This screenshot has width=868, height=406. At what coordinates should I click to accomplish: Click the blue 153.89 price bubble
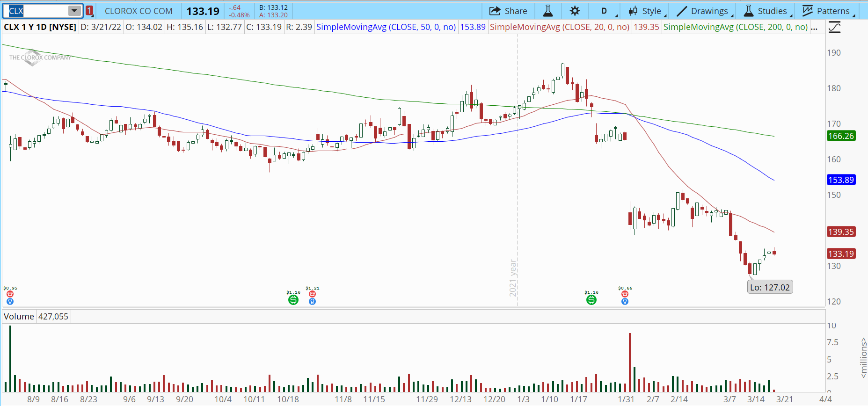click(x=841, y=180)
